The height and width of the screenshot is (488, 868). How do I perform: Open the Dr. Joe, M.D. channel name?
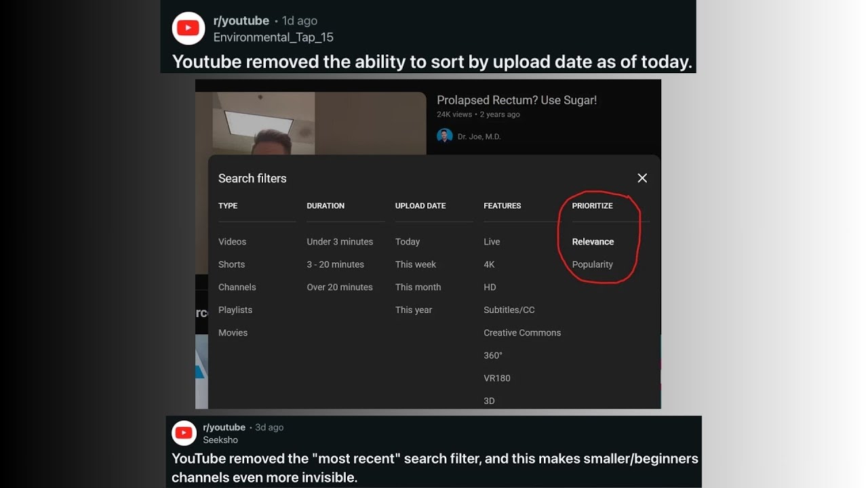[479, 136]
